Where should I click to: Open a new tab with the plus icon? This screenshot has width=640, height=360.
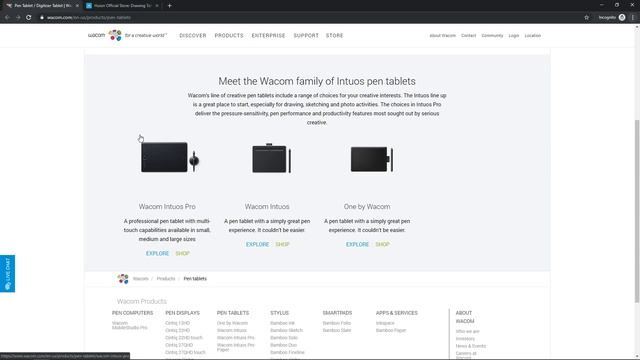coord(169,6)
